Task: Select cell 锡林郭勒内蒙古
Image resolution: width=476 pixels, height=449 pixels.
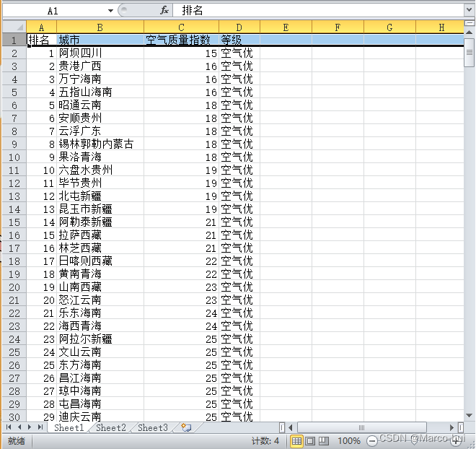Action: (100, 144)
